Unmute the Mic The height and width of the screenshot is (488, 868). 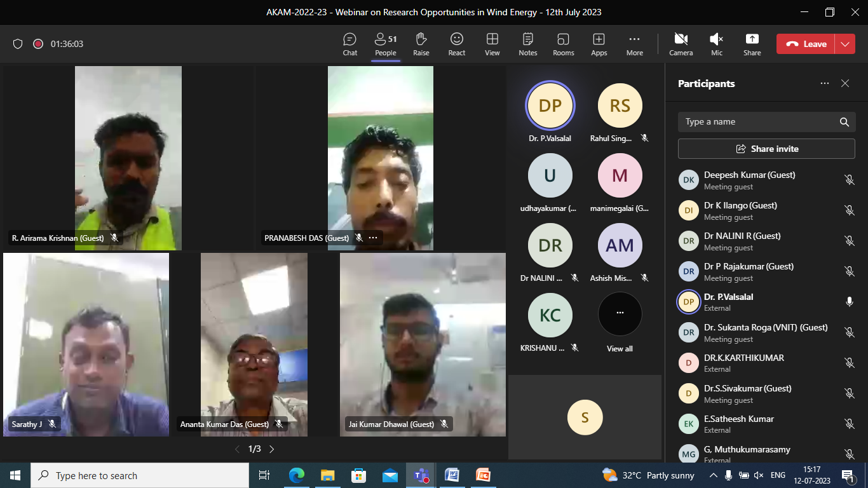click(716, 44)
